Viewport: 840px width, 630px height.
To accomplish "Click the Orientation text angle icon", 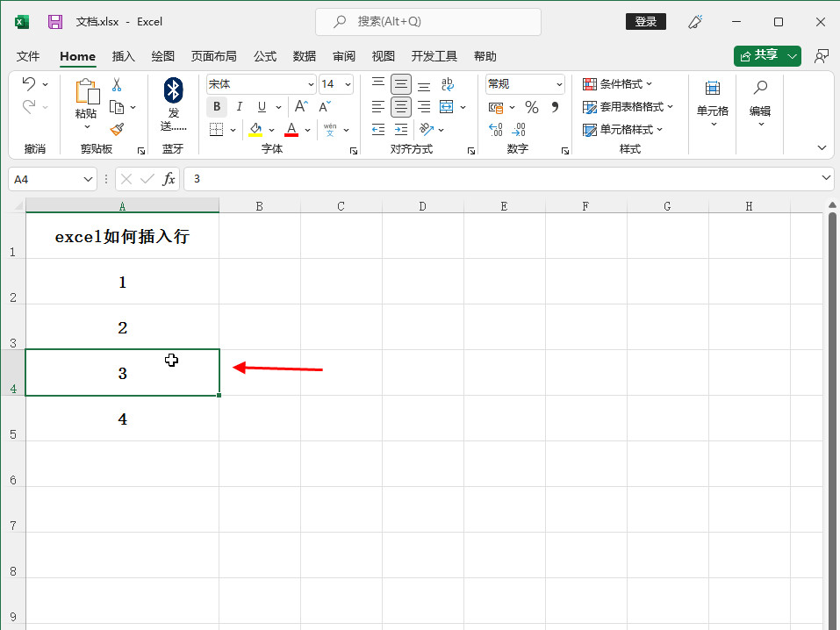I will [x=427, y=129].
